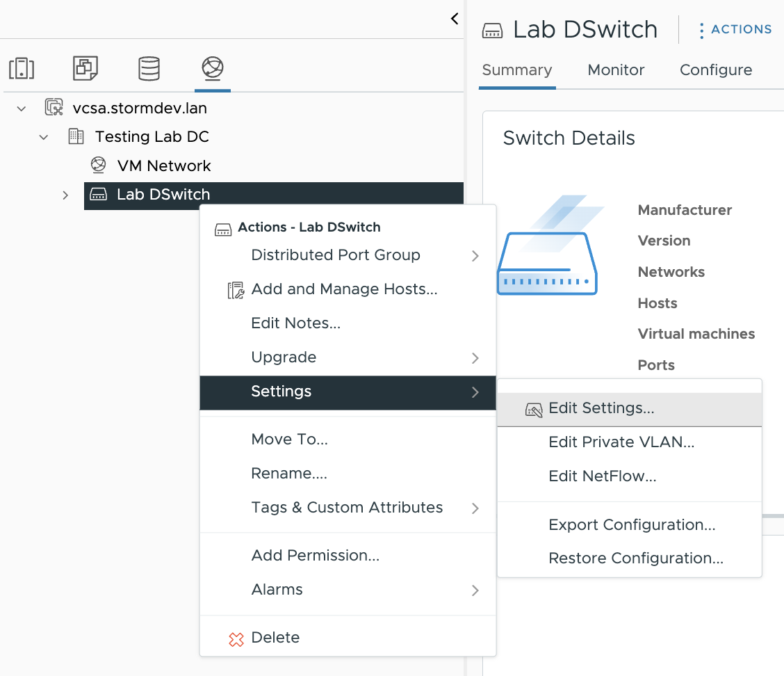Screen dimensions: 784x676
Task: Click the red Delete icon in menu
Action: pos(236,638)
